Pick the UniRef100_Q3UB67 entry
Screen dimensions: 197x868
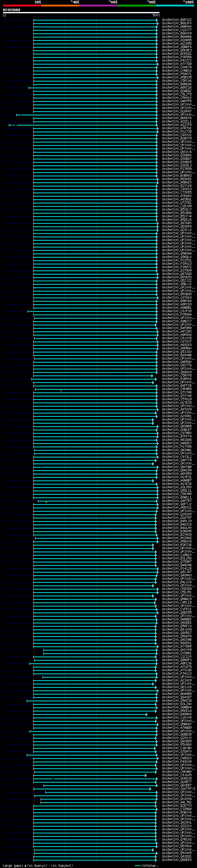click(177, 159)
